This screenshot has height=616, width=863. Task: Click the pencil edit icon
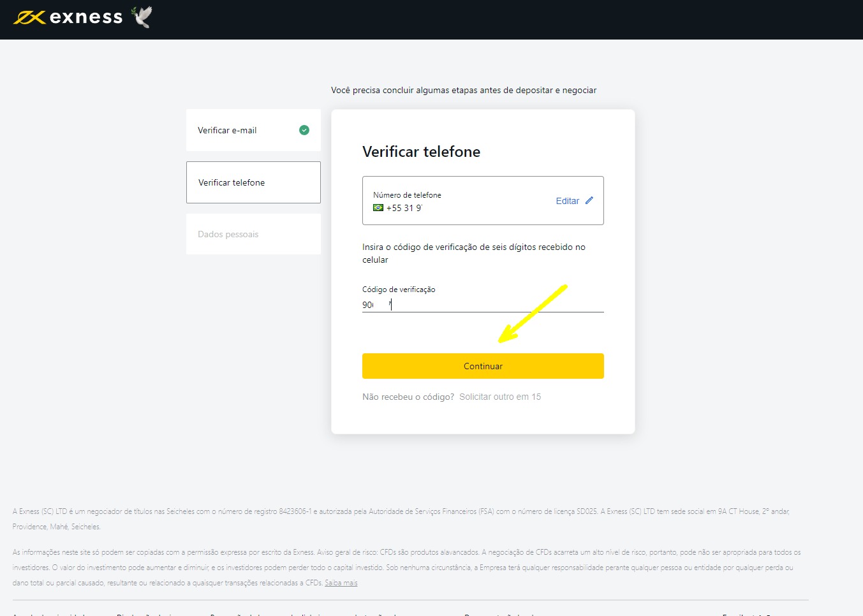[589, 200]
